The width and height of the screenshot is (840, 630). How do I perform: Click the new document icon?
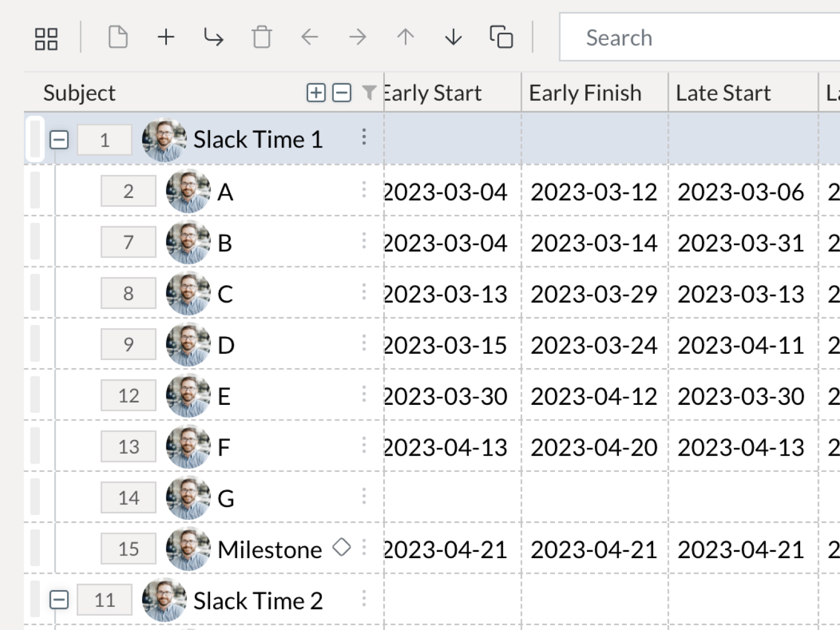pyautogui.click(x=118, y=37)
